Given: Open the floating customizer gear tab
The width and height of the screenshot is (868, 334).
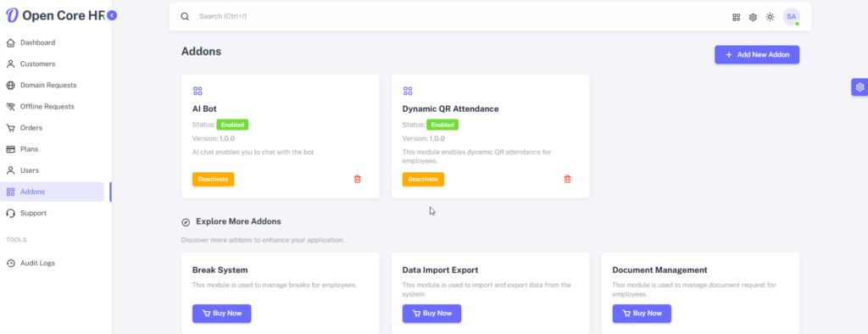Looking at the screenshot, I should click(860, 87).
